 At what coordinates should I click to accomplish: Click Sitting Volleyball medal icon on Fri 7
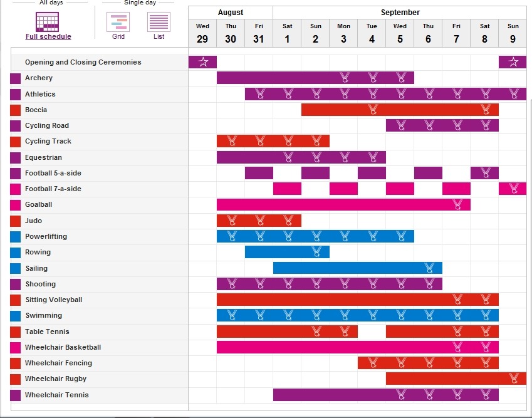457,300
